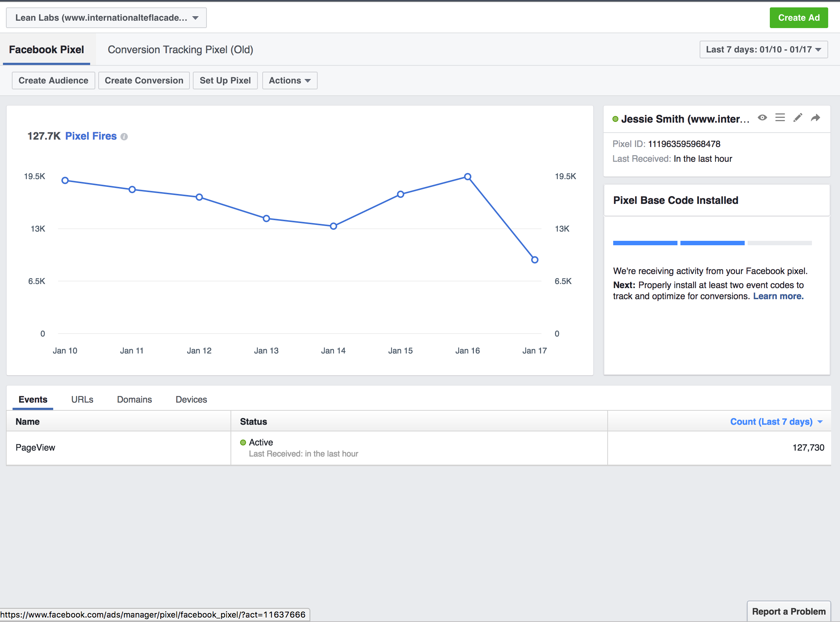Click the third gray progress bar segment
840x622 pixels.
(x=779, y=243)
